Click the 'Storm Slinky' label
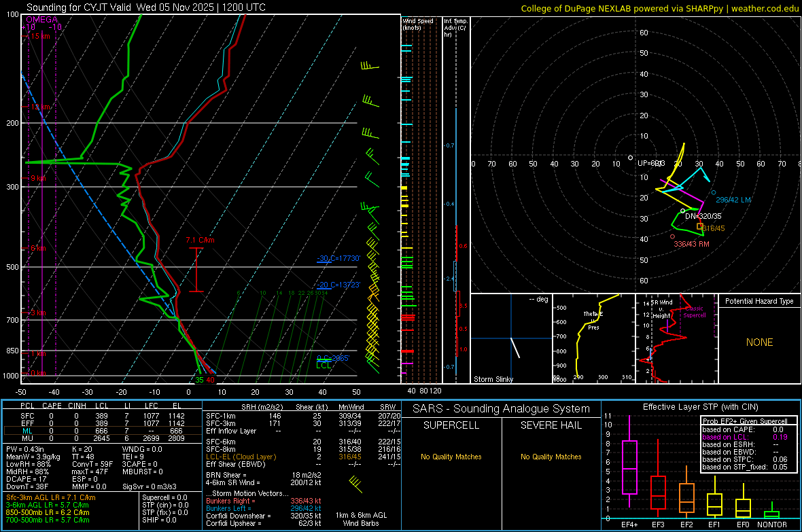 (x=493, y=379)
